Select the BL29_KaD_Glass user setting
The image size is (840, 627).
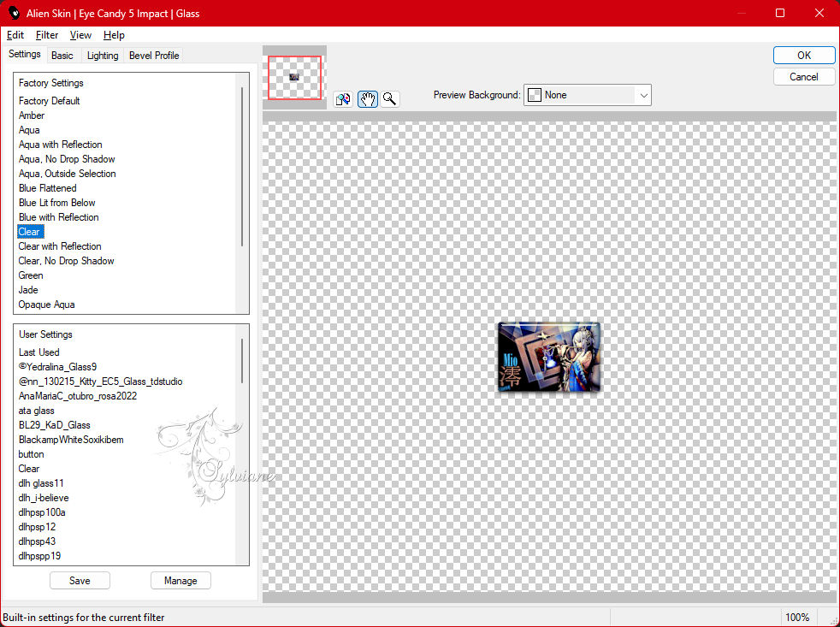point(54,424)
